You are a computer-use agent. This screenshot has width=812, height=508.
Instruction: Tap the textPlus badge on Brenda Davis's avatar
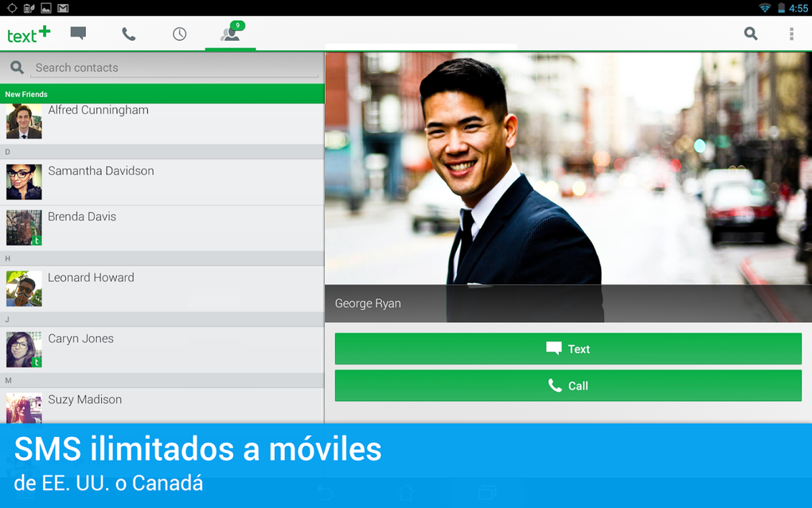[37, 240]
